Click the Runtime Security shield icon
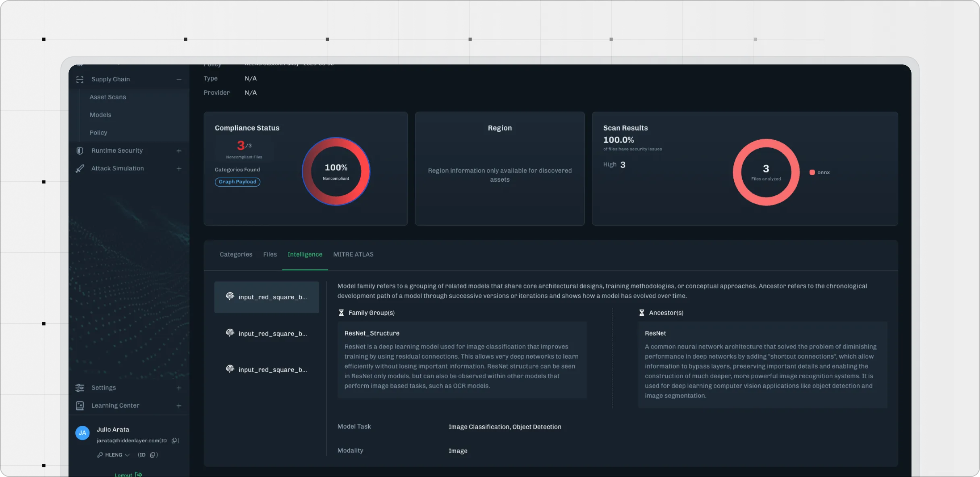This screenshot has height=477, width=980. pos(80,151)
